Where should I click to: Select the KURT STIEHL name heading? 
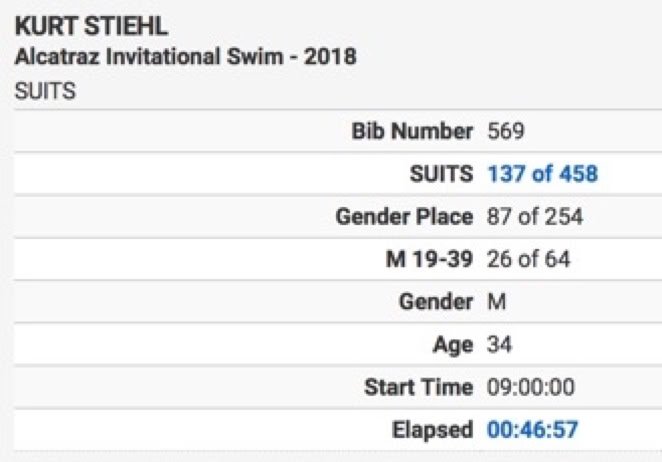[91, 26]
